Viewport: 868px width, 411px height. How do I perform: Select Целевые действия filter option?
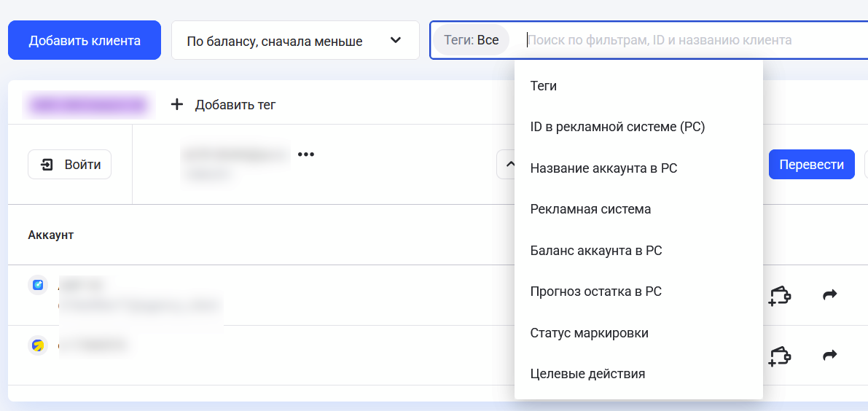coord(638,374)
